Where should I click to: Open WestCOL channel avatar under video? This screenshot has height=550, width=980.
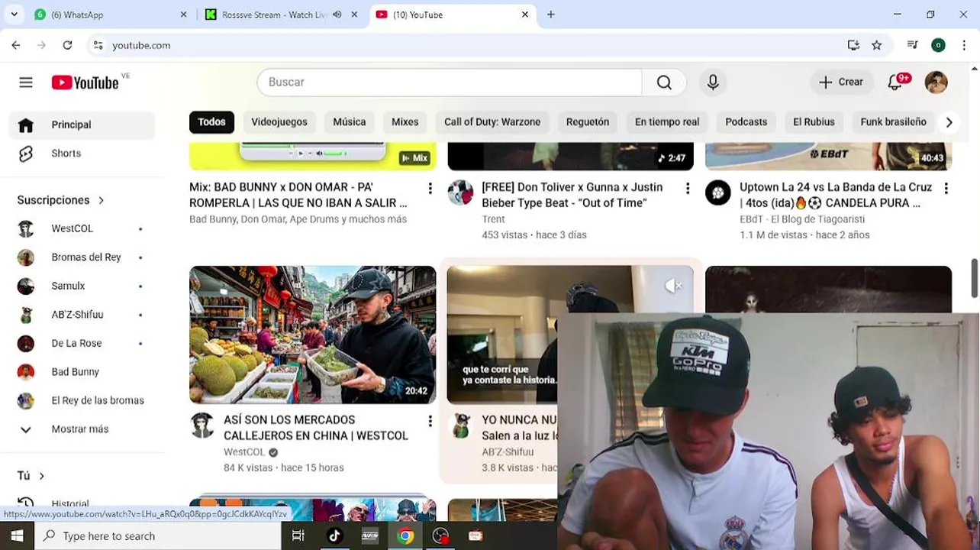[202, 425]
